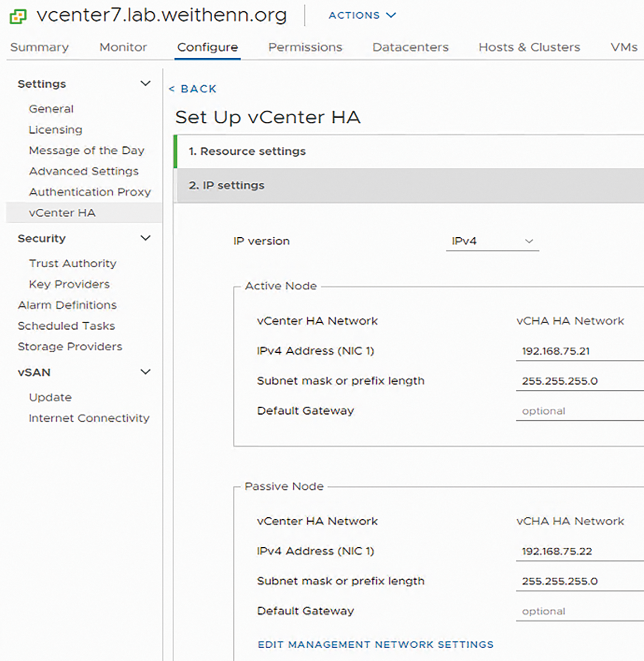This screenshot has height=661, width=644.
Task: Open Alarm Definitions
Action: (x=67, y=305)
